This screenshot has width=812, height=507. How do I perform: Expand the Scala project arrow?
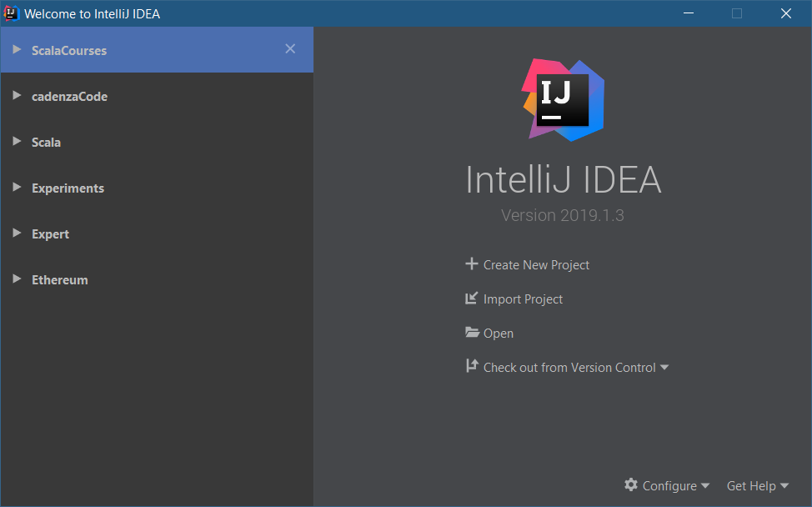[17, 141]
